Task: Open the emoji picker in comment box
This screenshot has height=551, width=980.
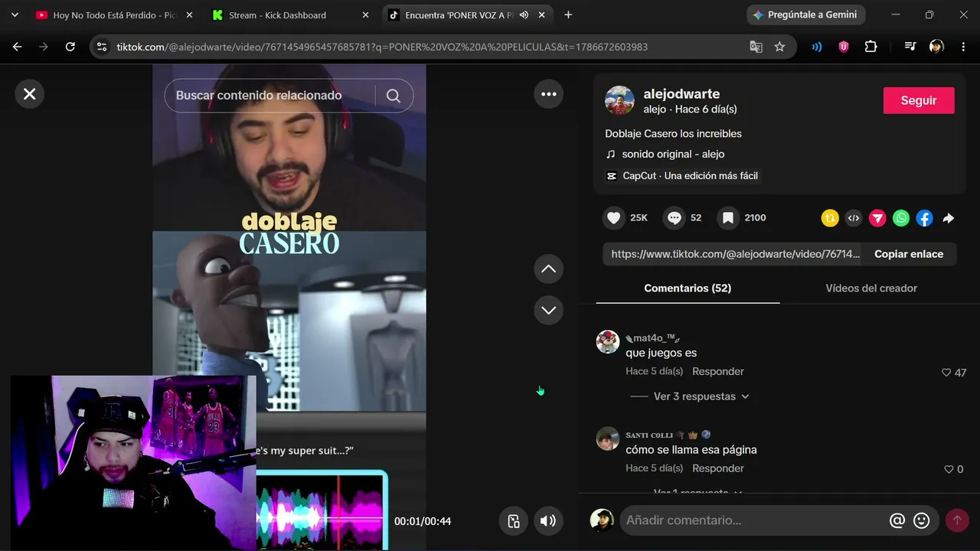Action: pos(922,520)
